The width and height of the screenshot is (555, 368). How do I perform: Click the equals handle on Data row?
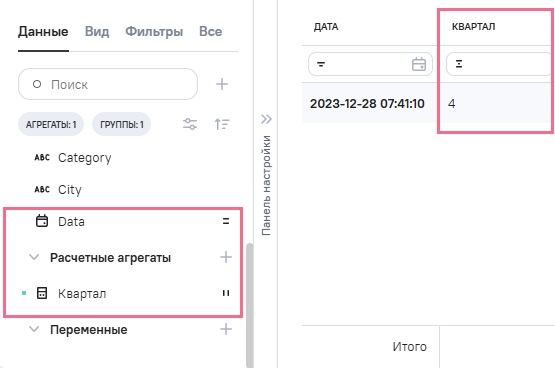226,222
